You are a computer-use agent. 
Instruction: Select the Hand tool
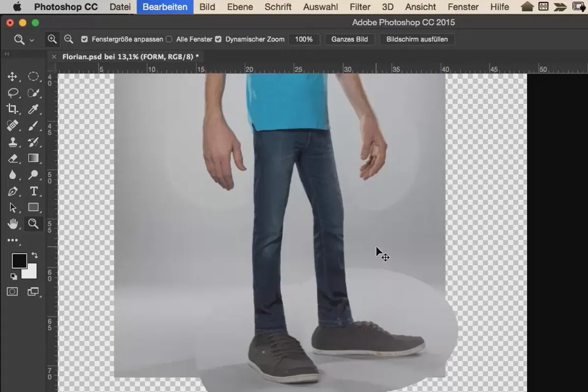tap(13, 224)
